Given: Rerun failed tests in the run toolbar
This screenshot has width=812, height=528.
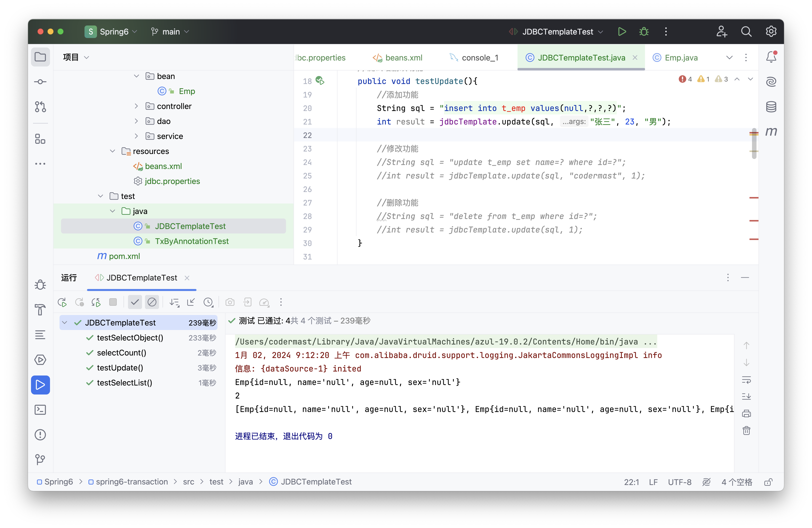Looking at the screenshot, I should [x=79, y=302].
